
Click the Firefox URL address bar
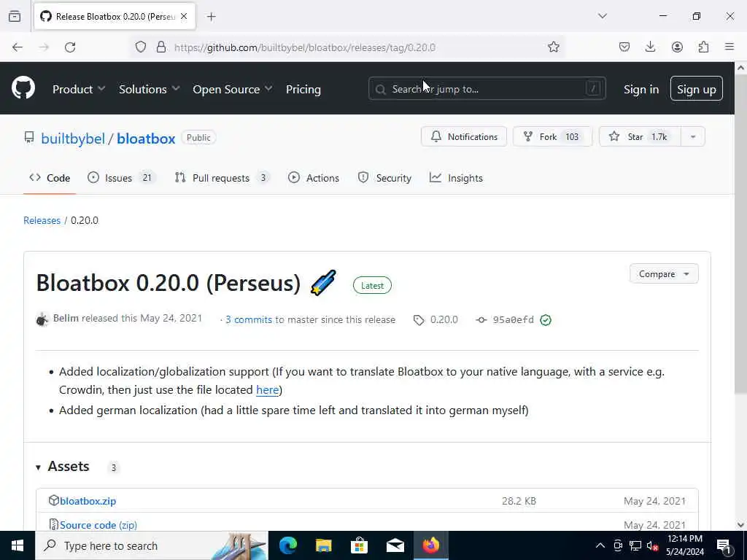[348, 47]
